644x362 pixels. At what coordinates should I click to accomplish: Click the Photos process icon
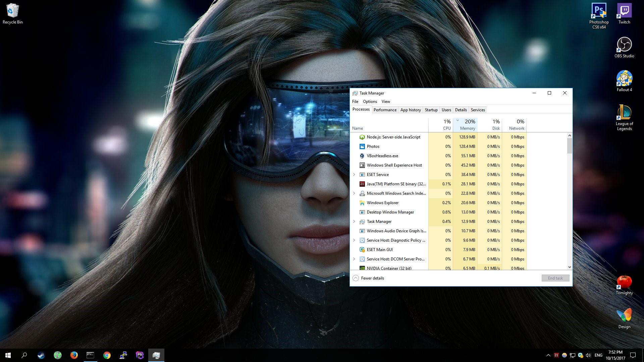[x=362, y=146]
